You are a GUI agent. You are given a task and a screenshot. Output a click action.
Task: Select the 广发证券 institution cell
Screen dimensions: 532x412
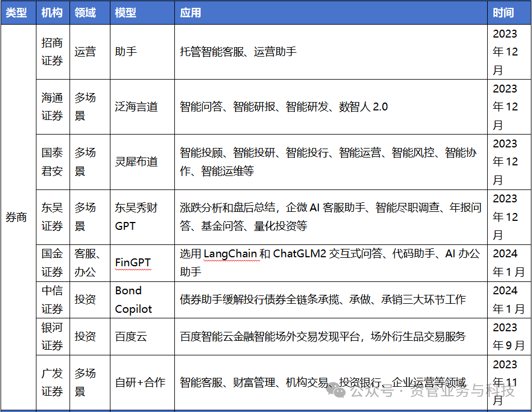click(x=53, y=382)
